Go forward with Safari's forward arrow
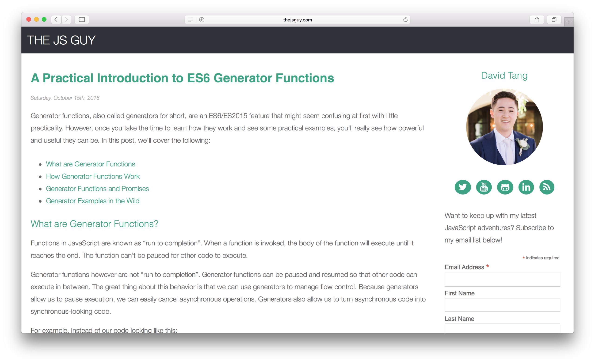This screenshot has width=595, height=364. 66,19
